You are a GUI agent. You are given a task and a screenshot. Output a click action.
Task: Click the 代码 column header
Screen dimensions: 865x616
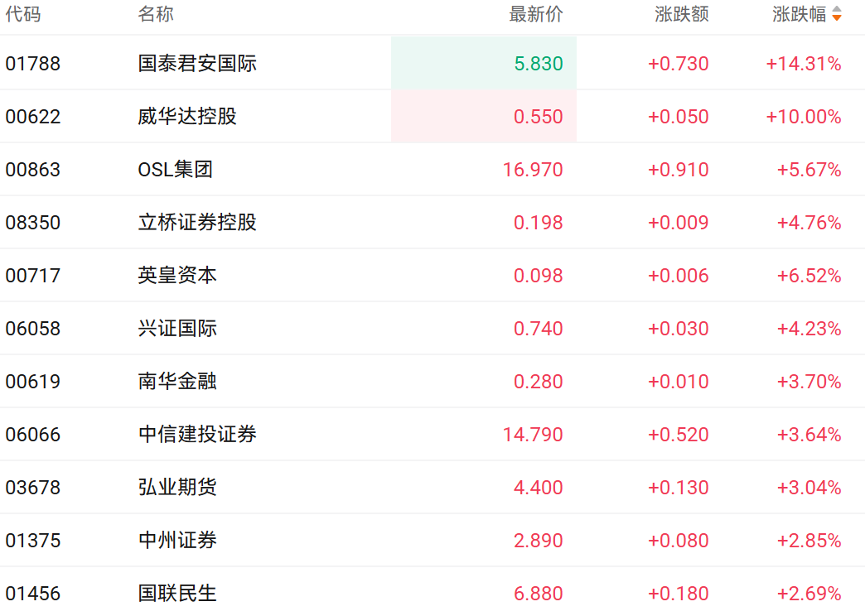click(x=22, y=14)
